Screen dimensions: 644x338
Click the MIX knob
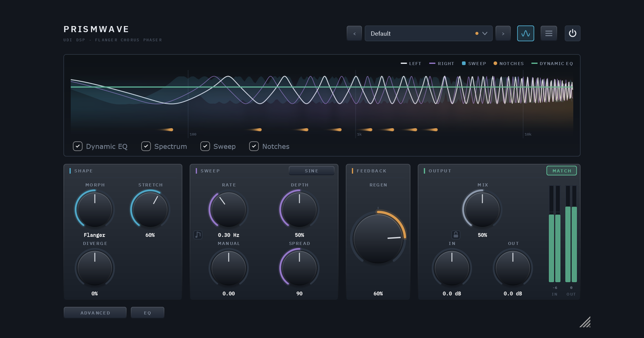click(482, 209)
